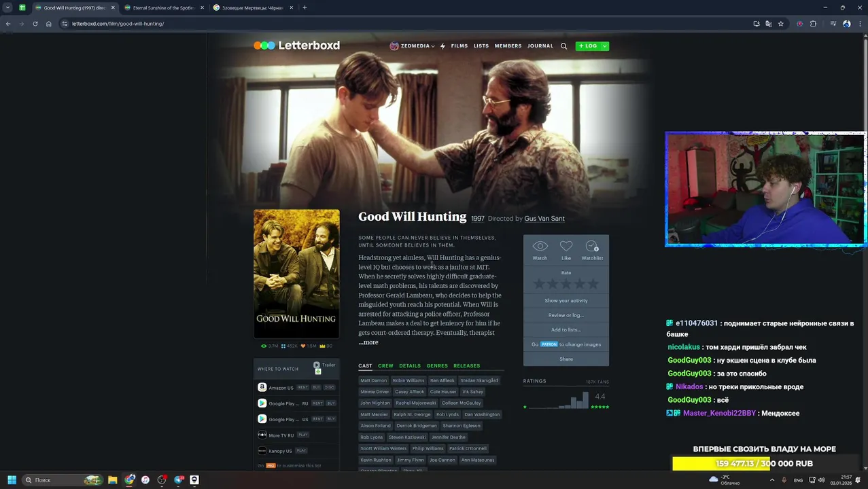The width and height of the screenshot is (868, 489).
Task: Click the average rating 4.4
Action: [x=600, y=397]
